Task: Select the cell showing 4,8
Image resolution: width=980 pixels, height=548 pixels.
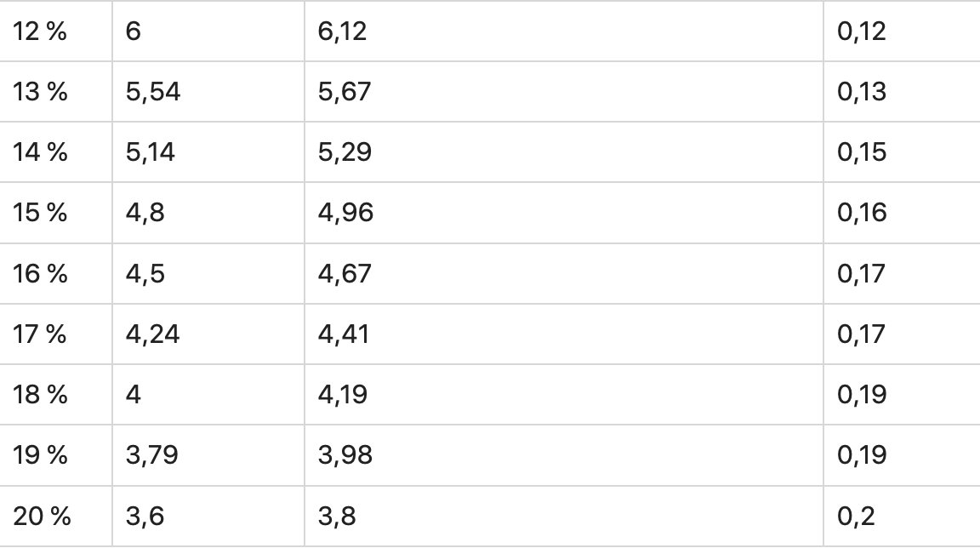Action: tap(145, 213)
